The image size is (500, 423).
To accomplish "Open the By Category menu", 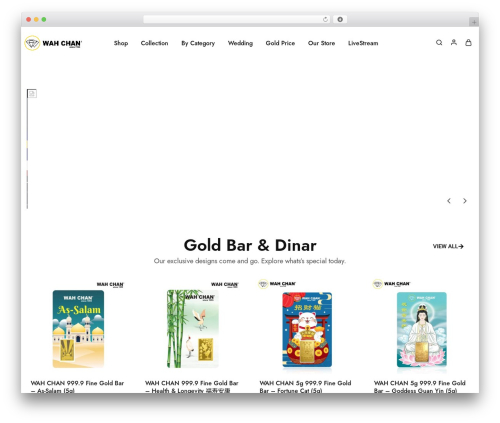I will click(x=198, y=43).
